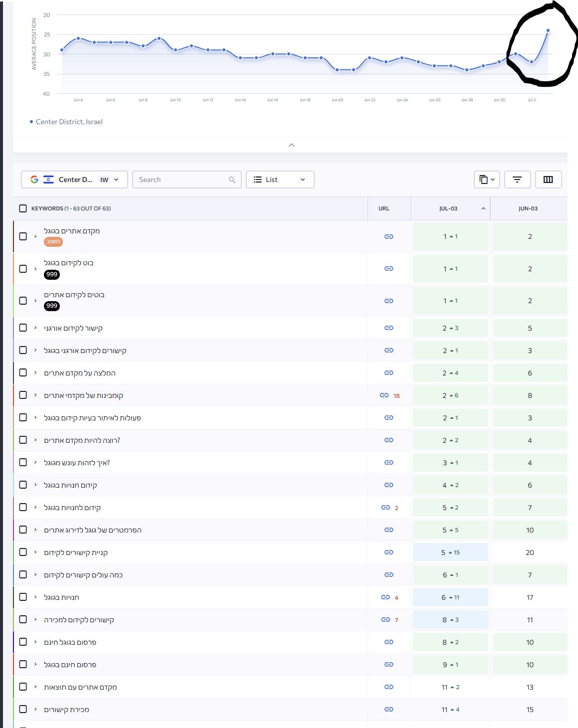This screenshot has height=728, width=578.
Task: Open URL link icon for המלצה על מקדם אתרים
Action: (389, 373)
